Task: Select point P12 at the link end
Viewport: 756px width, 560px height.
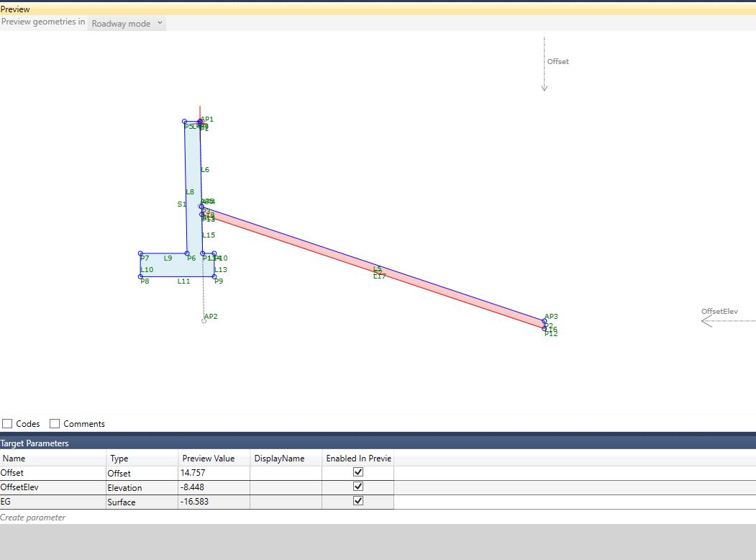Action: point(545,328)
